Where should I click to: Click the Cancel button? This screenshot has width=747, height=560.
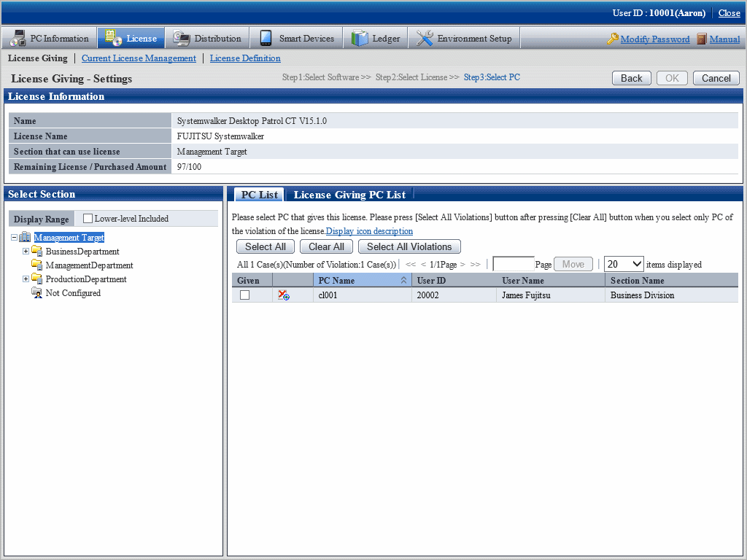[x=716, y=78]
